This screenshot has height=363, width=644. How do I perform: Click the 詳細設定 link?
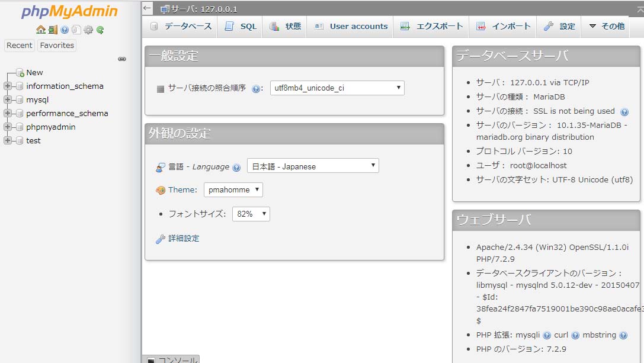point(184,239)
